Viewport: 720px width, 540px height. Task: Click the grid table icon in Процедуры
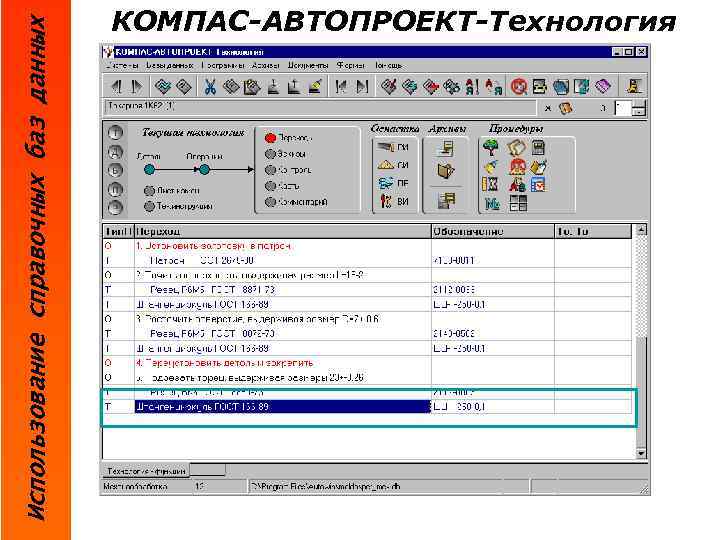point(518,203)
